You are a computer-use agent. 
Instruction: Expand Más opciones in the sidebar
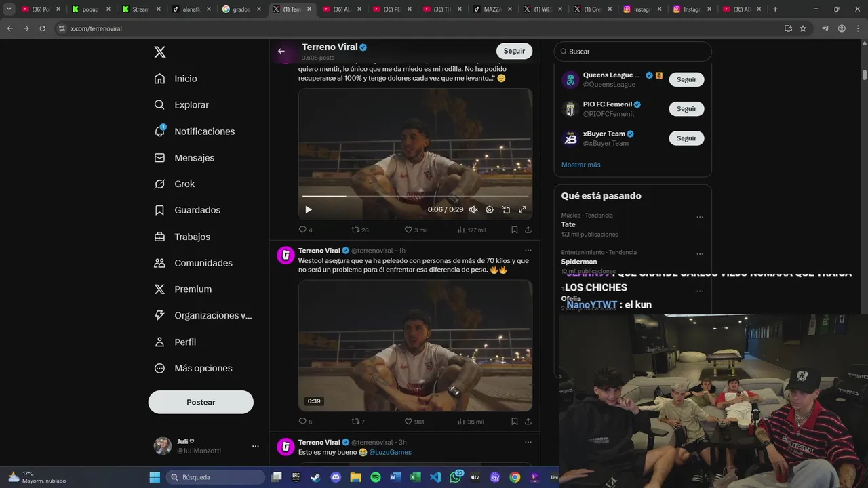click(193, 368)
